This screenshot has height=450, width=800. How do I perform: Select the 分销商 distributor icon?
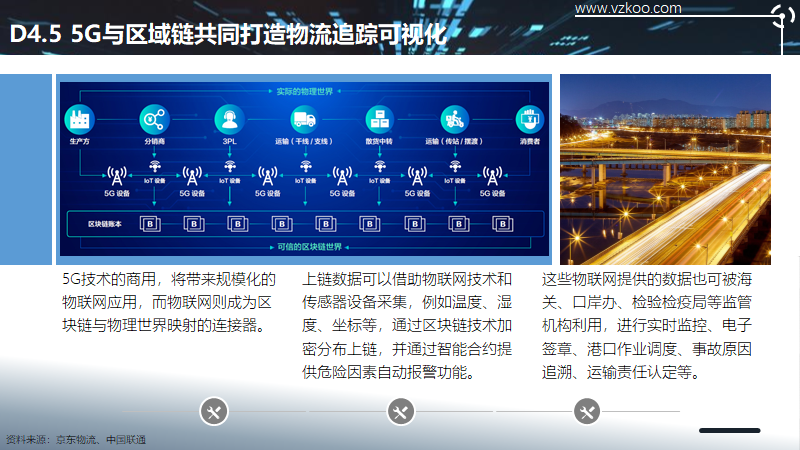pyautogui.click(x=154, y=119)
